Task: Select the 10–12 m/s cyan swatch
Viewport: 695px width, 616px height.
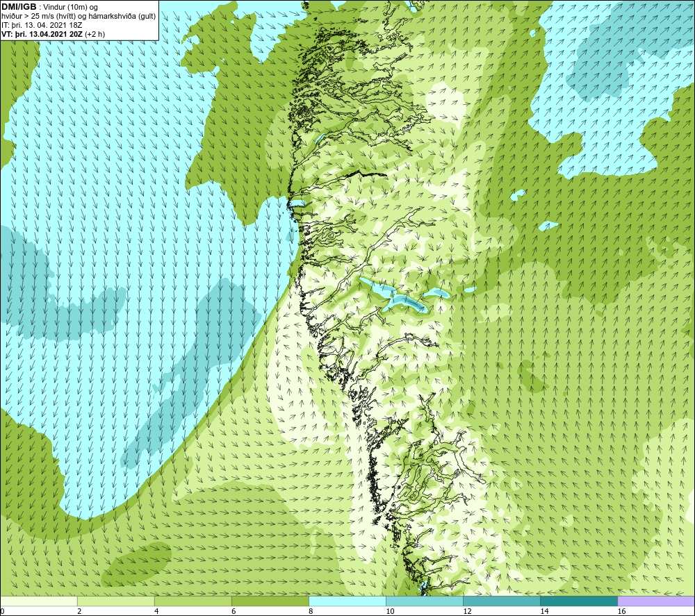Action: pos(425,601)
